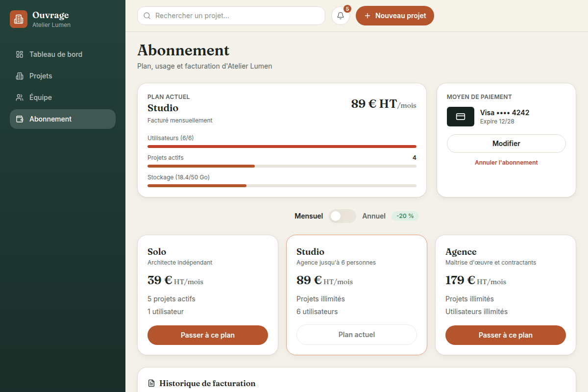
Task: Go to Projets in sidebar
Action: [63, 76]
